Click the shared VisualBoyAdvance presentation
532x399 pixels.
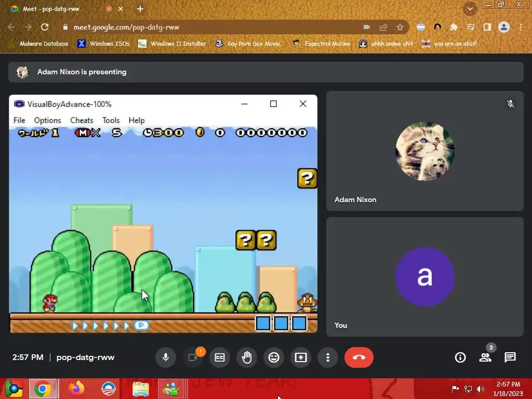163,214
